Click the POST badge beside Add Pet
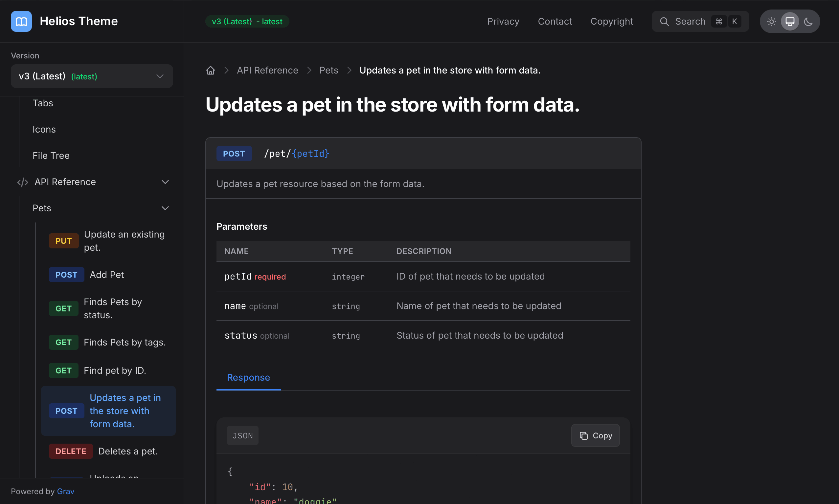The image size is (839, 504). (x=66, y=275)
